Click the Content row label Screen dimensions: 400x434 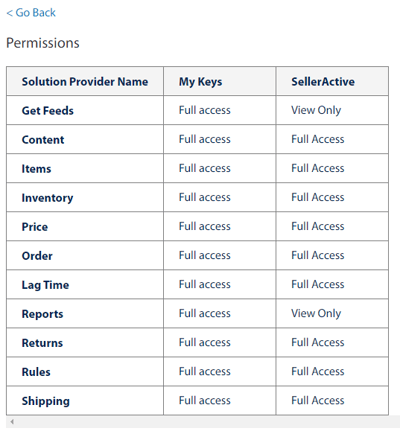(43, 140)
